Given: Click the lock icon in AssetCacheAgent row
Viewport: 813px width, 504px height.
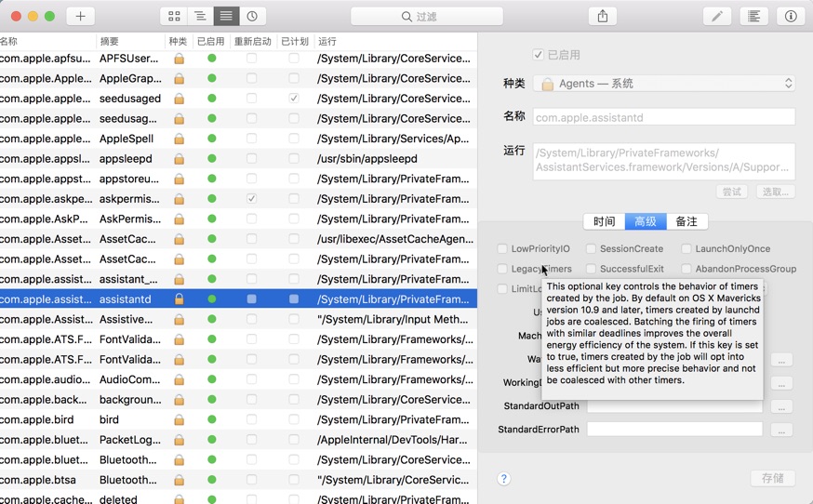Looking at the screenshot, I should click(179, 239).
